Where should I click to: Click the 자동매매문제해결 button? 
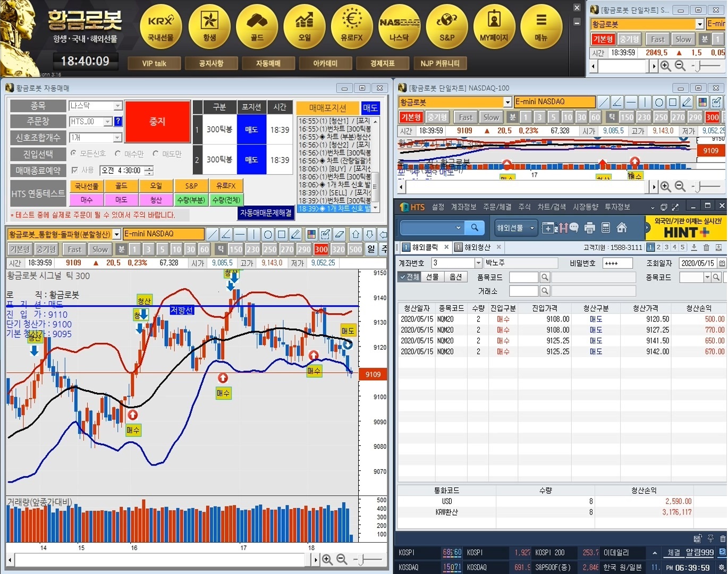[266, 213]
